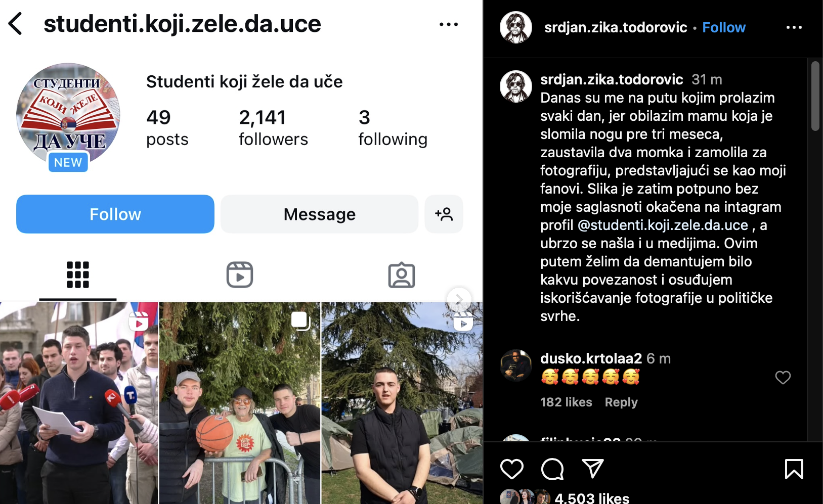
Task: Click the comments panel scrollbar
Action: tap(815, 96)
